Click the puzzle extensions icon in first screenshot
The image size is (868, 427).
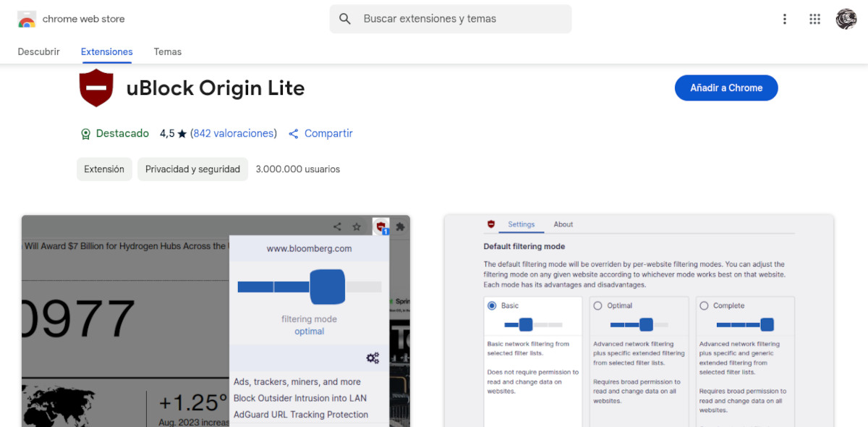click(400, 227)
